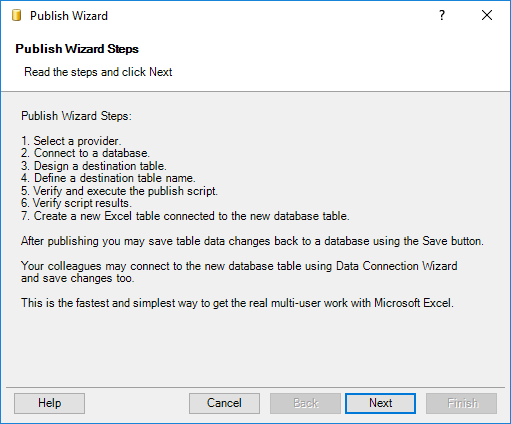Click the 'Connect to a database' step
The width and height of the screenshot is (511, 424).
pos(85,153)
